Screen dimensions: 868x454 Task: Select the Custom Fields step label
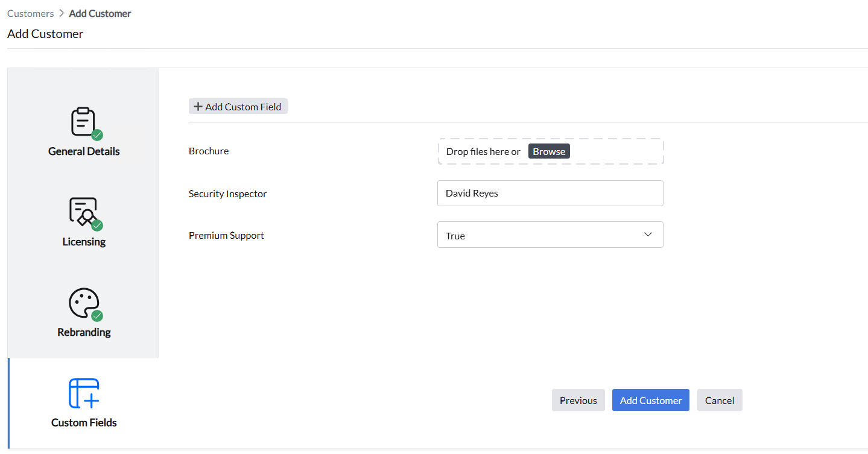pyautogui.click(x=84, y=423)
